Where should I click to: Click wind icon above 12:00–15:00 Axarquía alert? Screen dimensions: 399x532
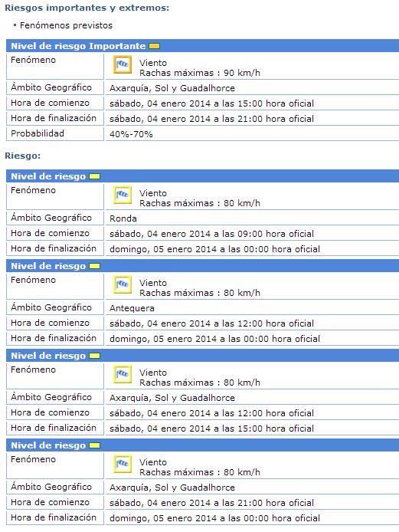click(x=123, y=374)
